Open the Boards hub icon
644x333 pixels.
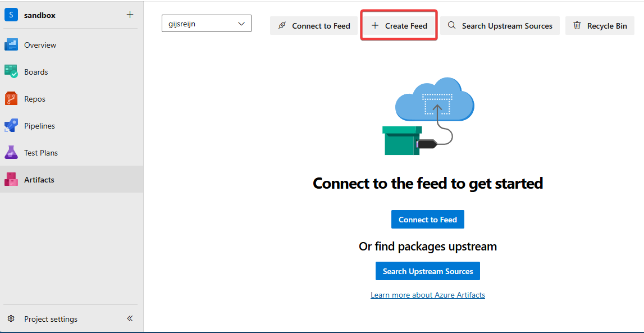[11, 72]
